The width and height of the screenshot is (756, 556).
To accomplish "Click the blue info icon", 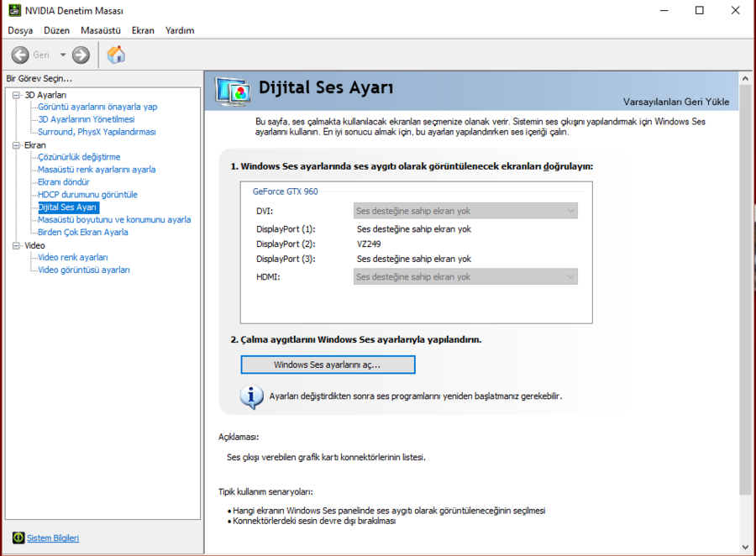I will (251, 396).
